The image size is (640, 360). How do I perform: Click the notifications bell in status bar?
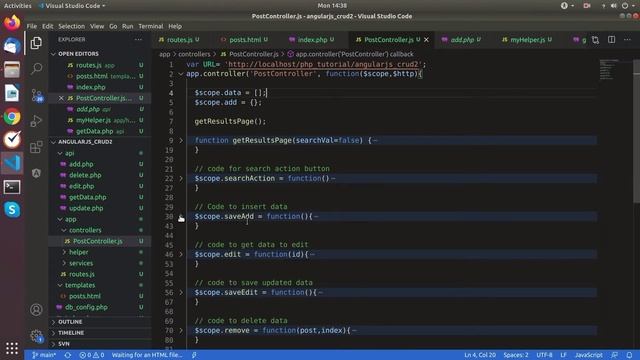tap(629, 355)
